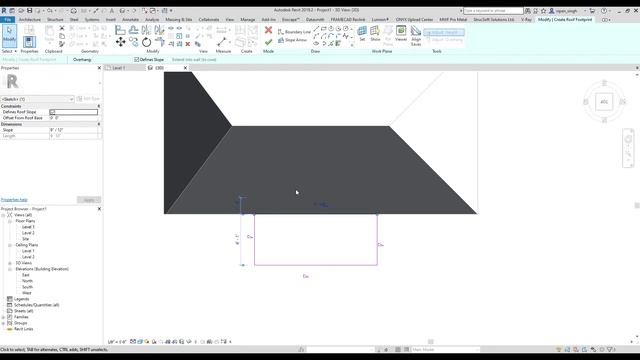The height and width of the screenshot is (360, 640).
Task: Select the Align tool
Action: pyautogui.click(x=120, y=29)
